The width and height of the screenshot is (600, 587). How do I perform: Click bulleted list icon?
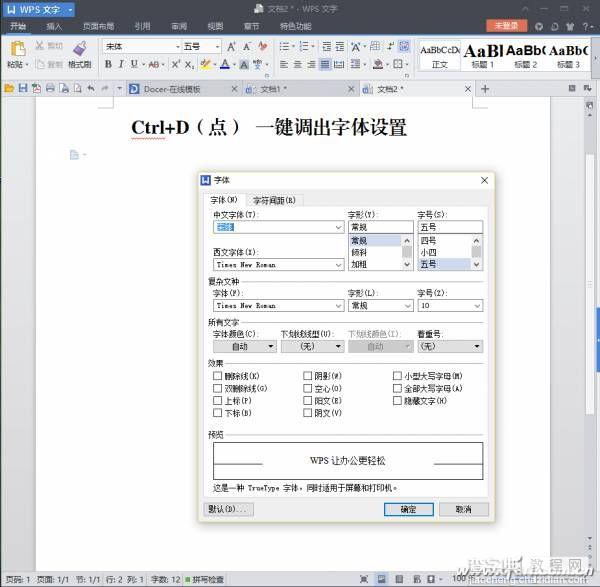(284, 47)
